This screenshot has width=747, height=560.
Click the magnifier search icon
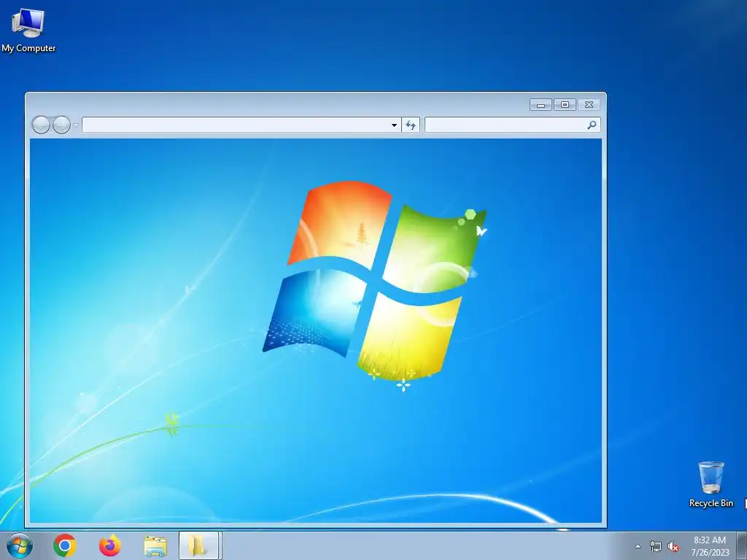(592, 125)
